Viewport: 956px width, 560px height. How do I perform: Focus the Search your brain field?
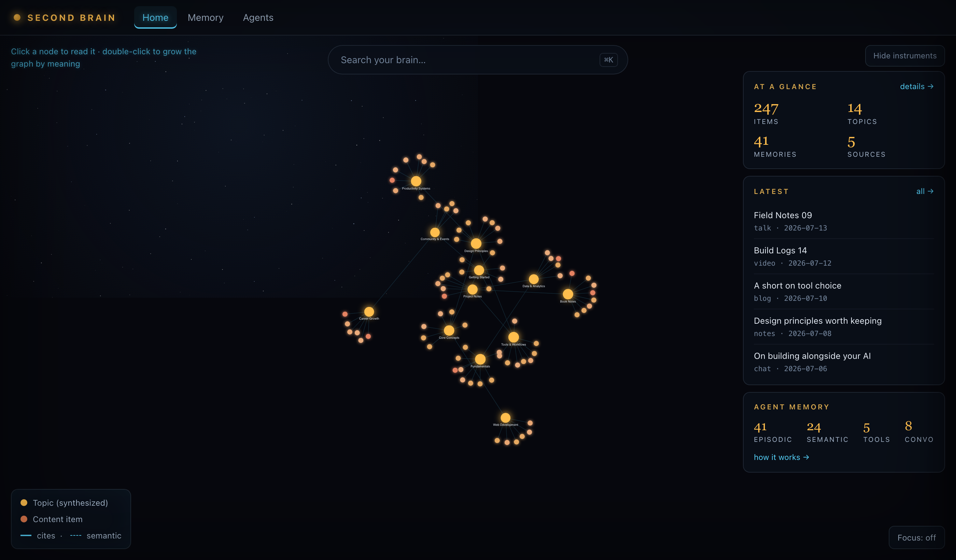point(478,59)
